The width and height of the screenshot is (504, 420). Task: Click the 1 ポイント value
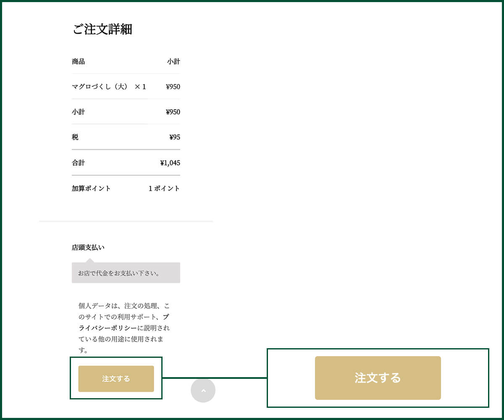coord(164,188)
